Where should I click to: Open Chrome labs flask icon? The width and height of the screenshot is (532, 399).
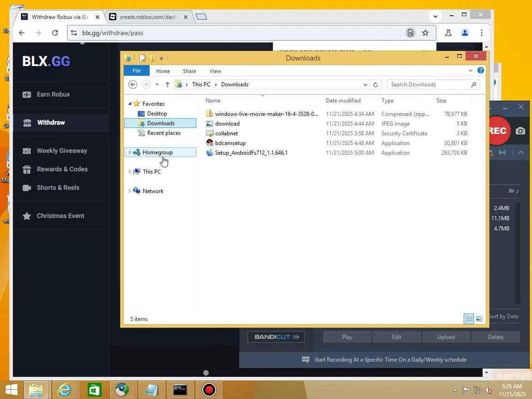point(448,33)
